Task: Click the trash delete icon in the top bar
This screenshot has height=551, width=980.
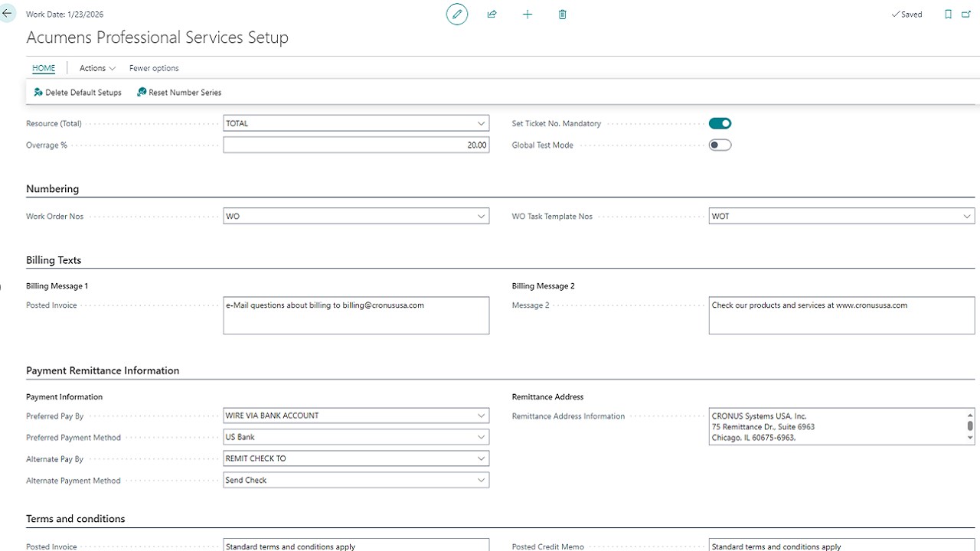Action: tap(562, 14)
